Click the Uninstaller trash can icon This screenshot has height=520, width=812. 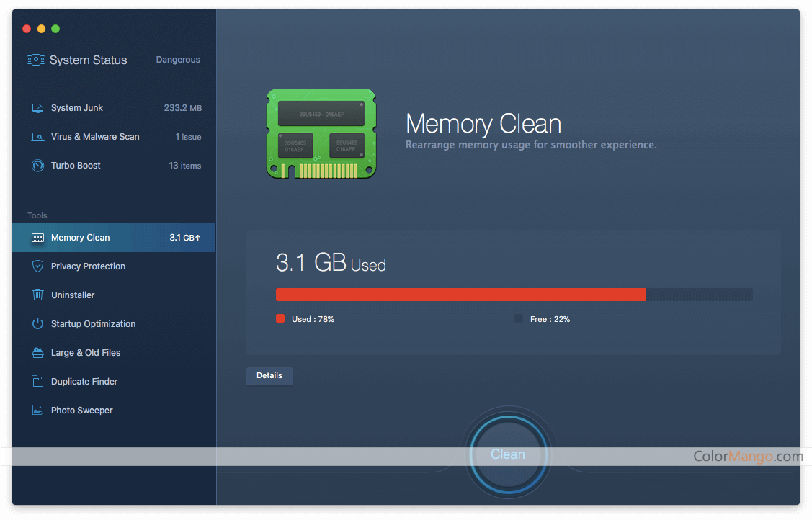click(x=38, y=295)
